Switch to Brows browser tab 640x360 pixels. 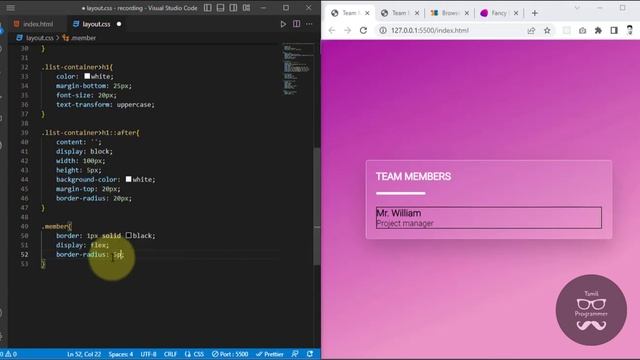tap(445, 13)
